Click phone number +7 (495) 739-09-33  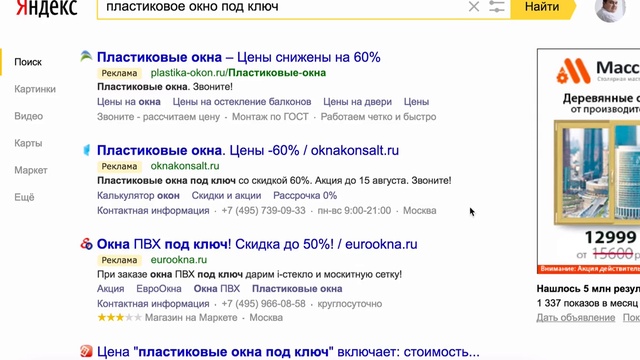click(263, 211)
